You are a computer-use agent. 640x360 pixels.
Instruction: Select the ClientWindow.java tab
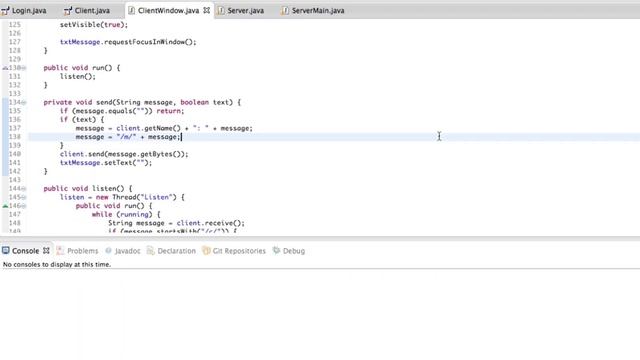[x=168, y=11]
